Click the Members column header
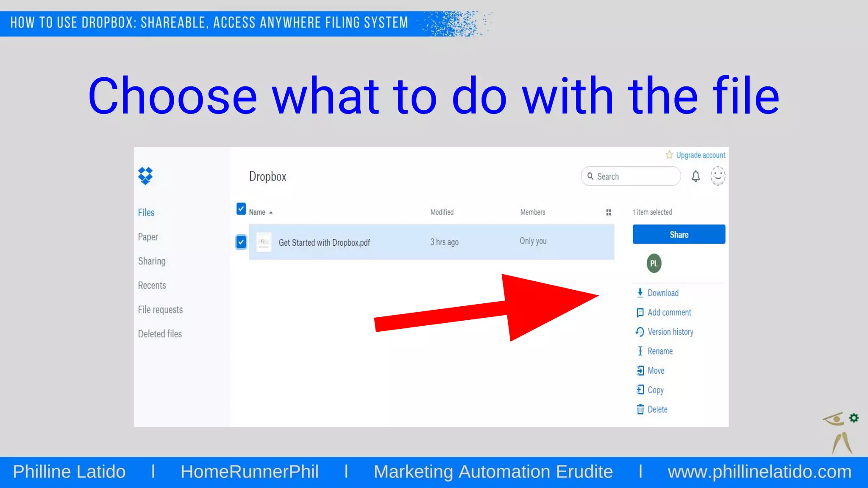Screen dimensions: 868x488 click(533, 212)
